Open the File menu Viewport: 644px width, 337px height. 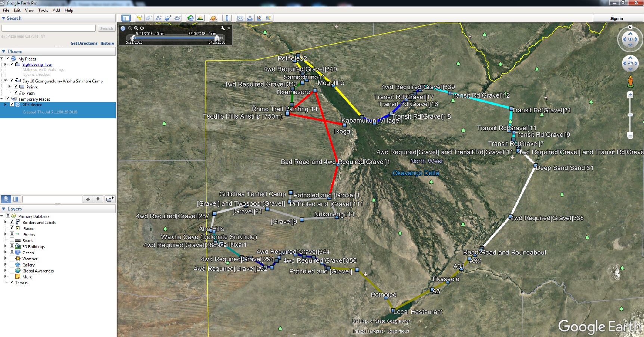[x=6, y=10]
